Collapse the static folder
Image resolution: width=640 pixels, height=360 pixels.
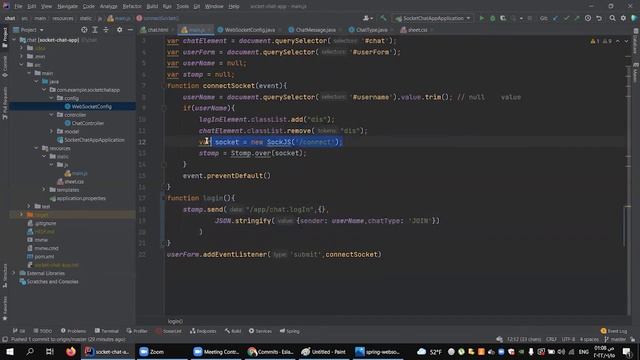tap(44, 156)
